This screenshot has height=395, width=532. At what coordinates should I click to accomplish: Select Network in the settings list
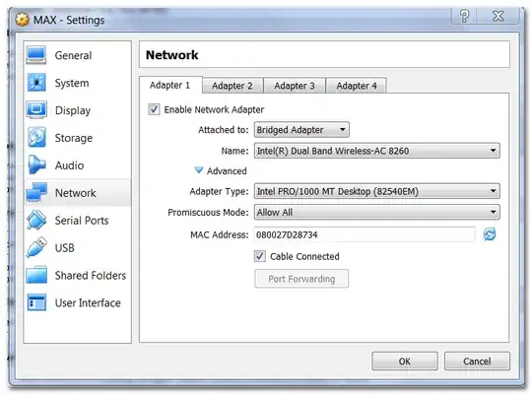click(78, 193)
